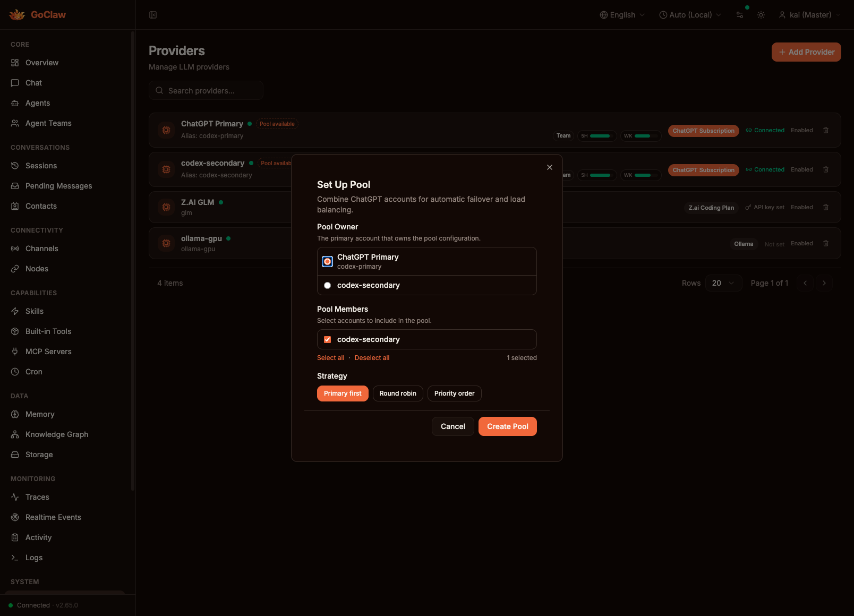The image size is (854, 616).
Task: Click the ChatGPT Primary provider chip icon
Action: (166, 130)
